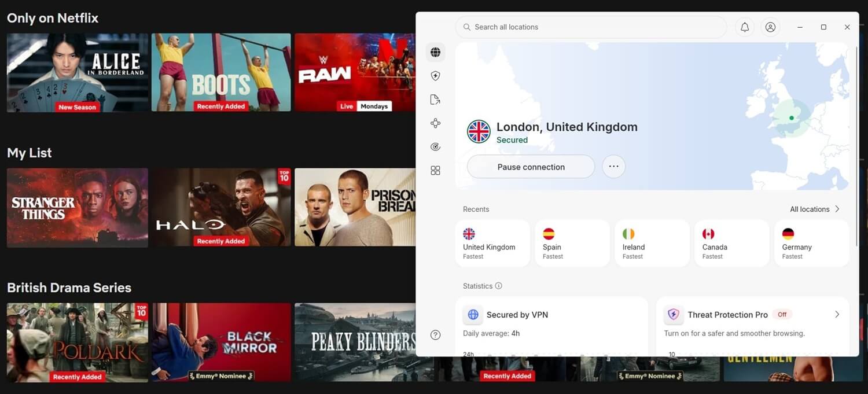
Task: Open the user account profile icon
Action: pyautogui.click(x=770, y=27)
